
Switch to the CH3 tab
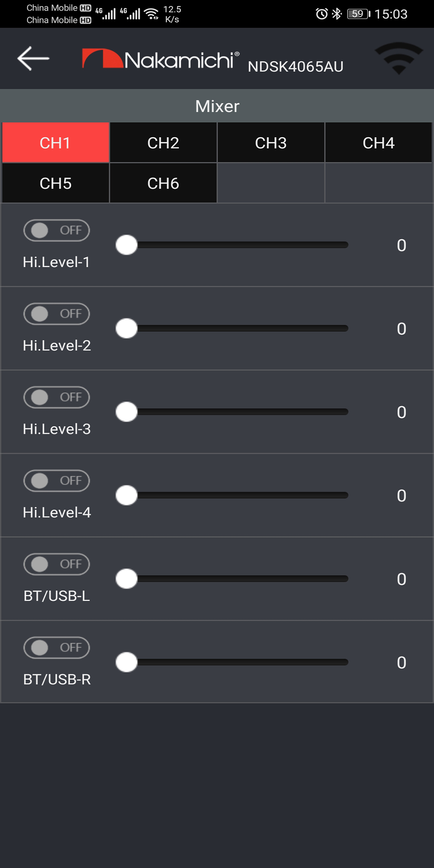[271, 143]
